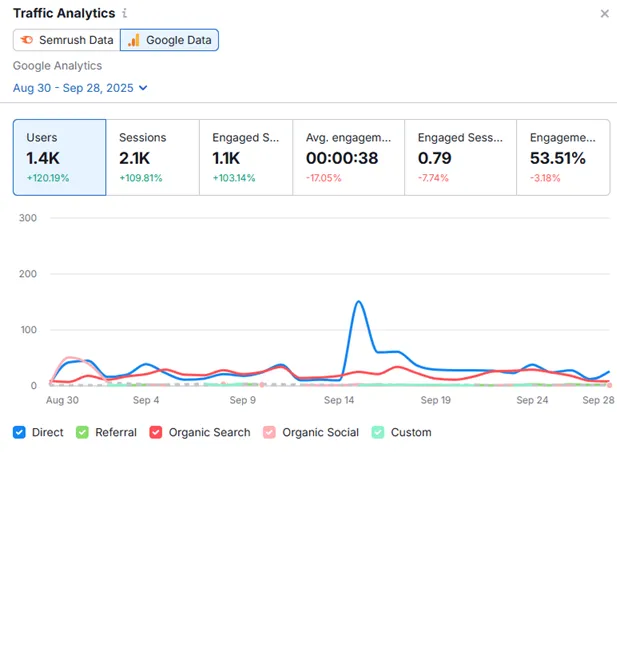Close the Traffic Analytics panel
The height and width of the screenshot is (649, 617).
[x=604, y=14]
